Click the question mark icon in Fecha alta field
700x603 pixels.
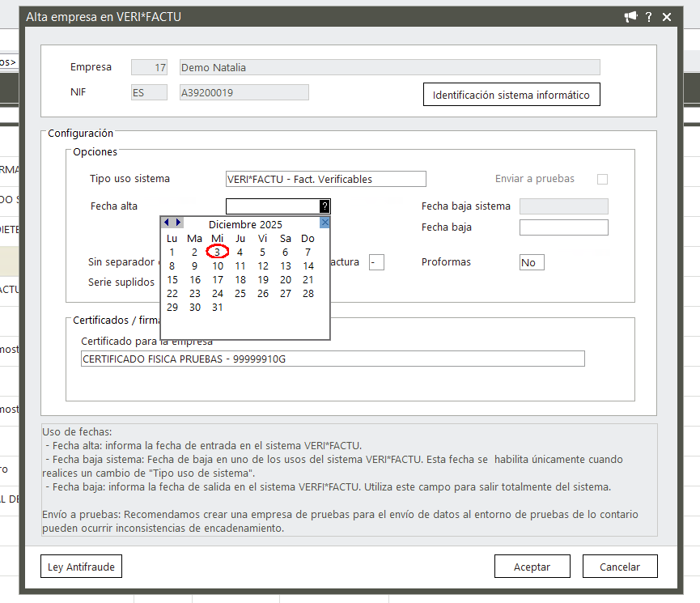pos(325,206)
